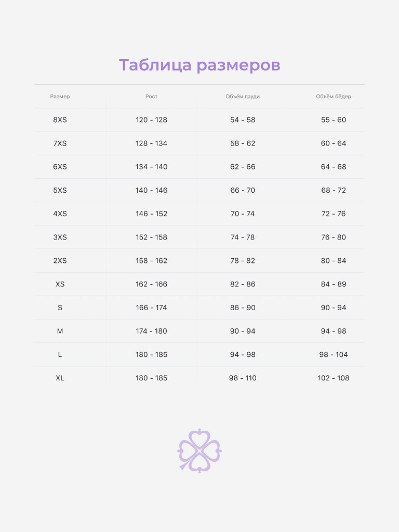Click the M size label
Image resolution: width=399 pixels, height=532 pixels.
click(x=60, y=331)
